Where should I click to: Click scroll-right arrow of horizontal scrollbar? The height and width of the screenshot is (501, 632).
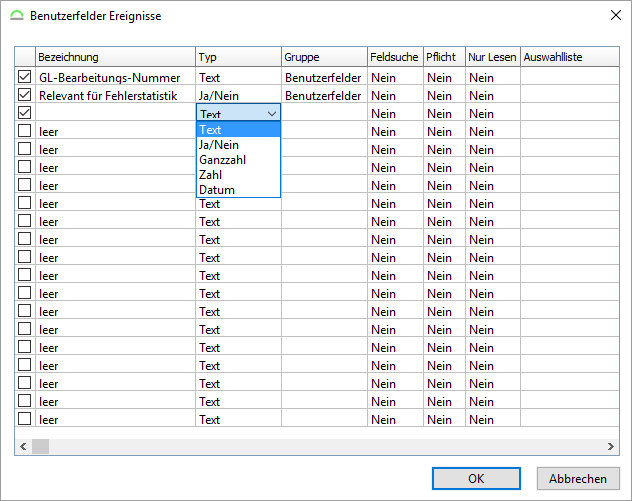(611, 446)
